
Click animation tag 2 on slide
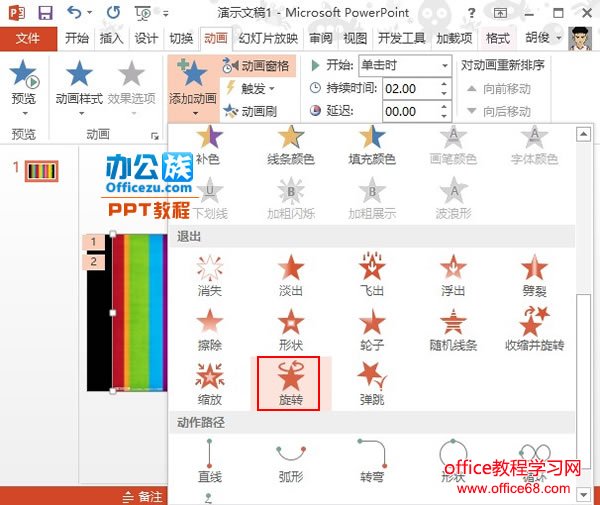tap(93, 262)
